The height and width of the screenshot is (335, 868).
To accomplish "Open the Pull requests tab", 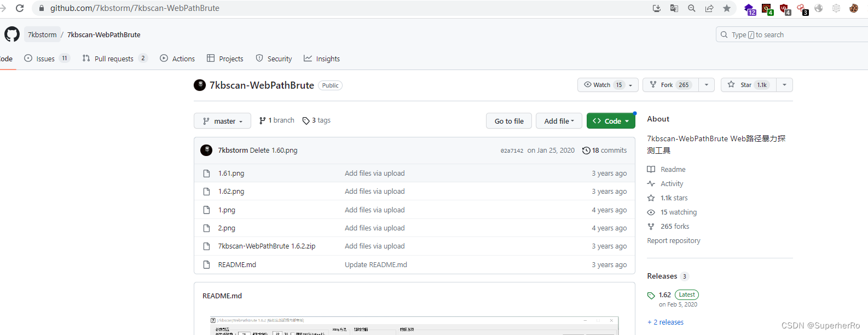I will [x=115, y=59].
